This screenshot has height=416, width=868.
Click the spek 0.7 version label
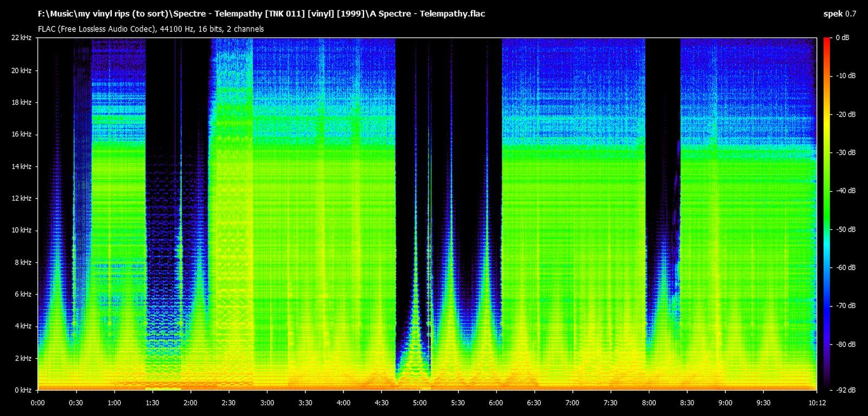(x=839, y=14)
